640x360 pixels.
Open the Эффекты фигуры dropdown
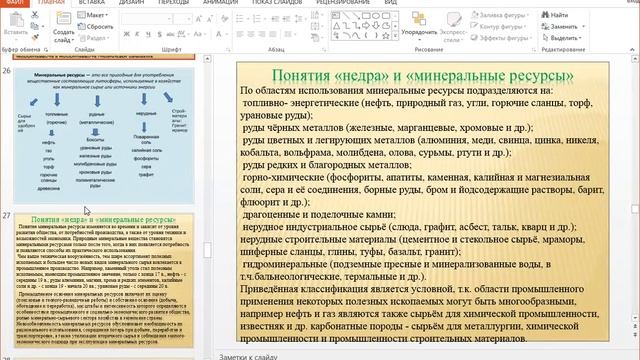click(502, 38)
